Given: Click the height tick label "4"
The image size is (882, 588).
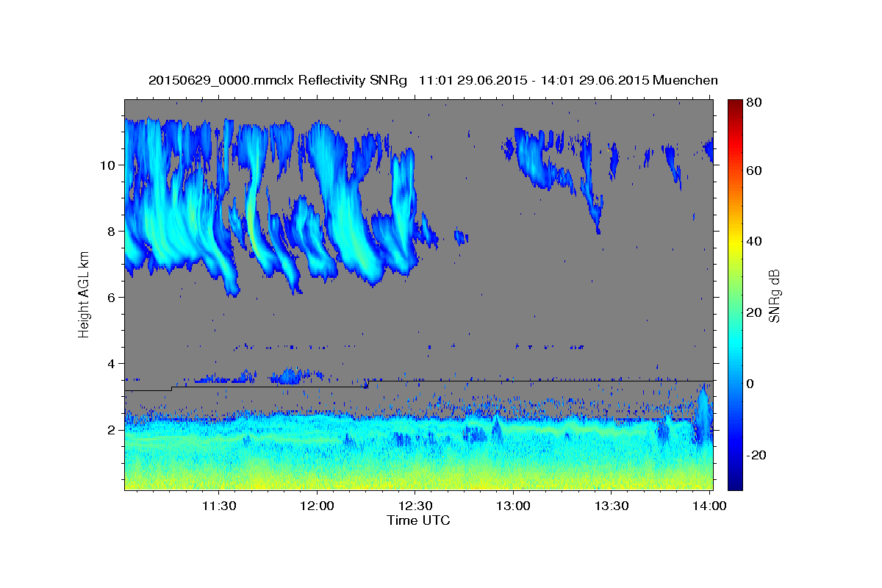Looking at the screenshot, I should click(x=112, y=363).
